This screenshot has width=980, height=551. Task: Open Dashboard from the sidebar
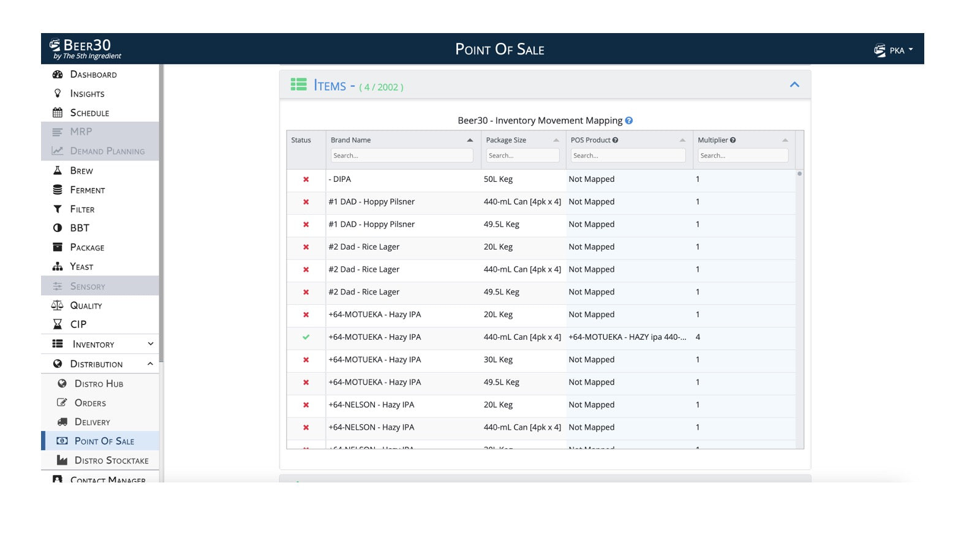coord(93,75)
